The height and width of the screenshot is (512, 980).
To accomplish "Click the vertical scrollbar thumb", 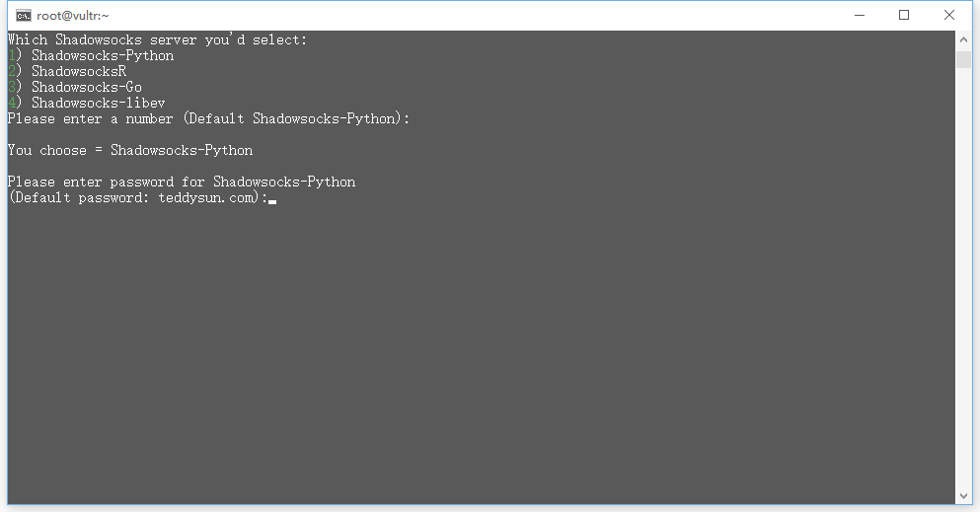I will click(964, 59).
